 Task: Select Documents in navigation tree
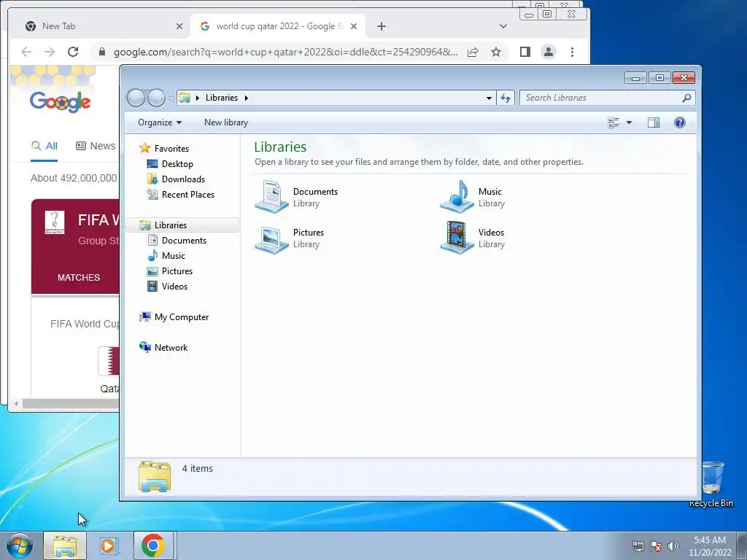(184, 241)
